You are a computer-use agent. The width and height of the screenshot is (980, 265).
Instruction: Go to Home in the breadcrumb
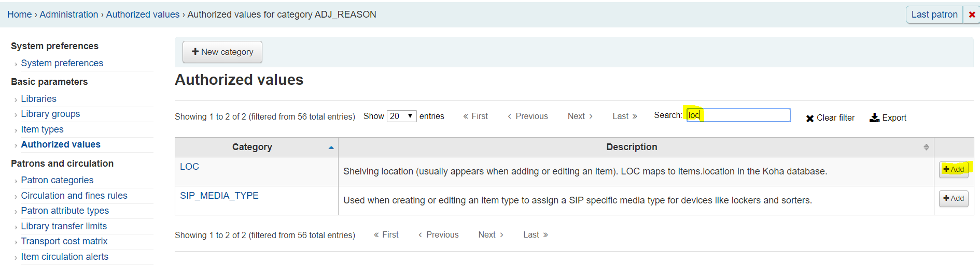click(x=19, y=14)
